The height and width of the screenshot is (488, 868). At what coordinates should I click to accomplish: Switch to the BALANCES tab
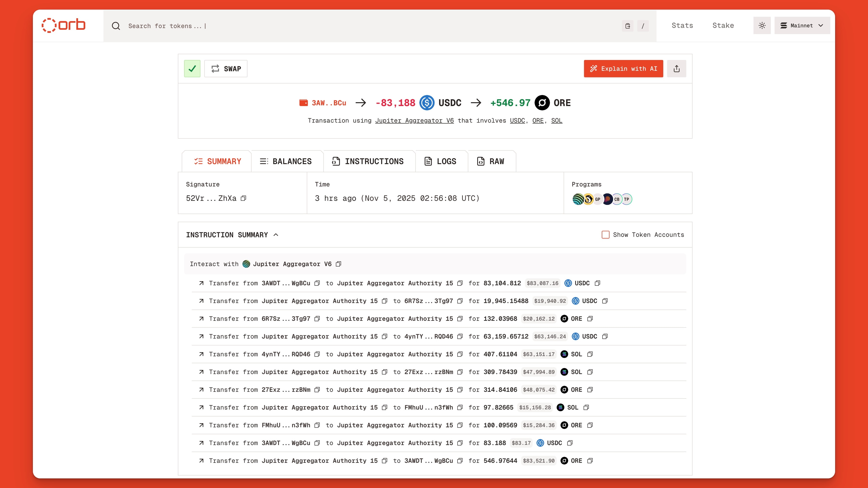[x=287, y=161]
